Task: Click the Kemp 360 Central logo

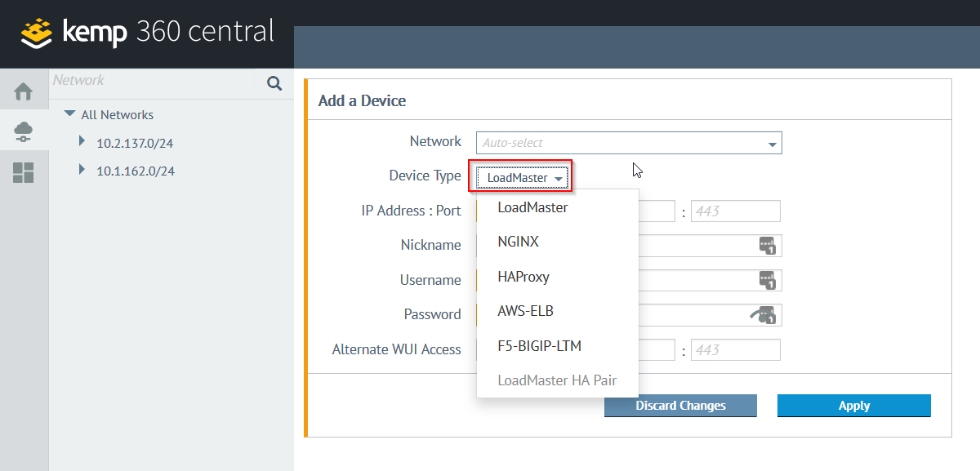Action: 148,32
